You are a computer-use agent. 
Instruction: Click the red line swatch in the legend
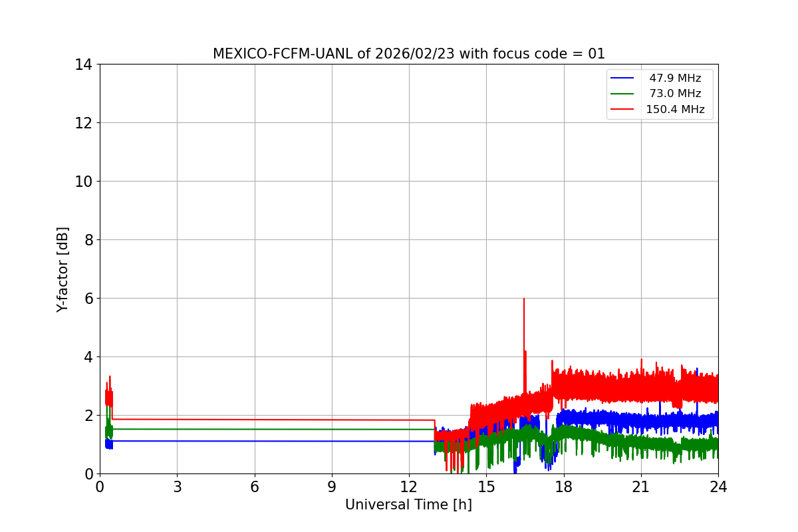[x=623, y=110]
